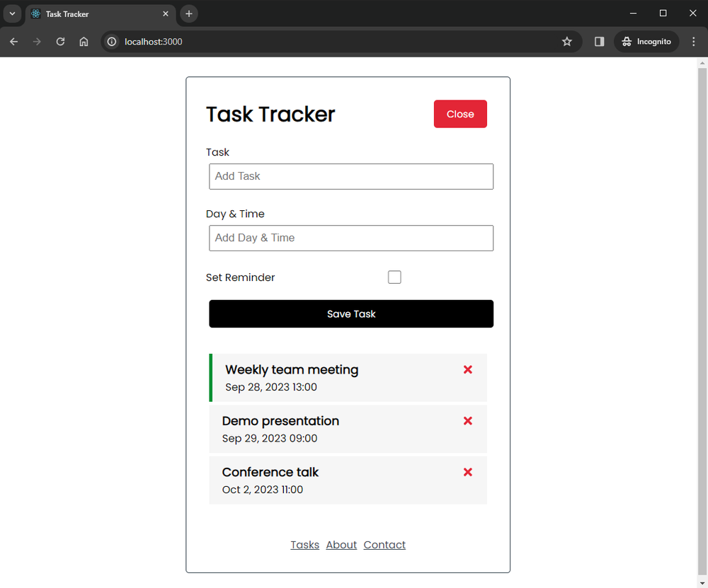708x588 pixels.
Task: Expand the tab search dropdown
Action: pyautogui.click(x=12, y=14)
